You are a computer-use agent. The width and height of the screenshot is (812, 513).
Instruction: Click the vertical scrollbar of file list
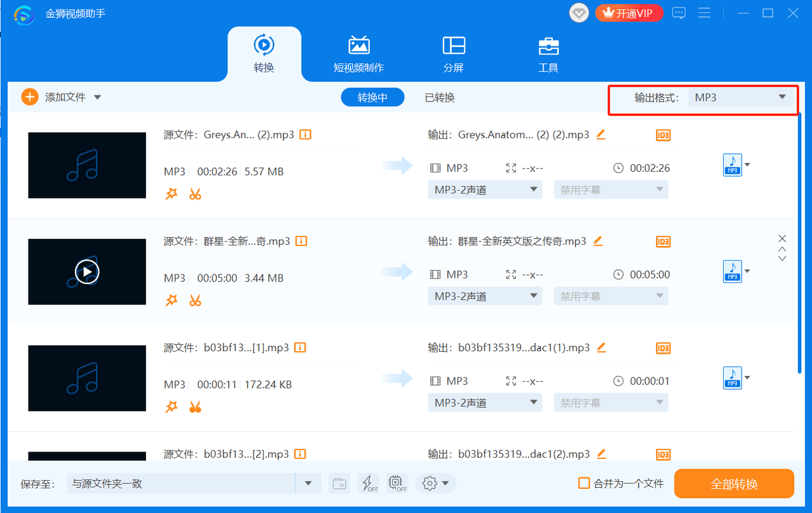tap(799, 243)
